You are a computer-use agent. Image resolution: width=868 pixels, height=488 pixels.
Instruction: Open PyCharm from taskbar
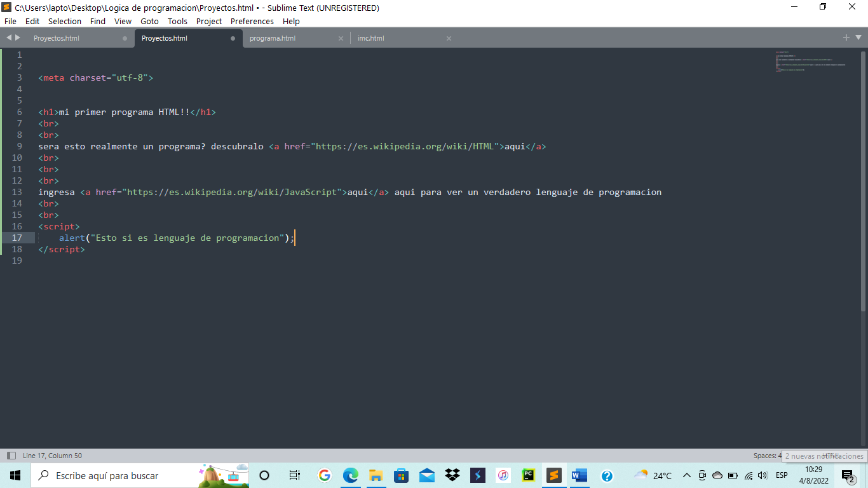528,475
